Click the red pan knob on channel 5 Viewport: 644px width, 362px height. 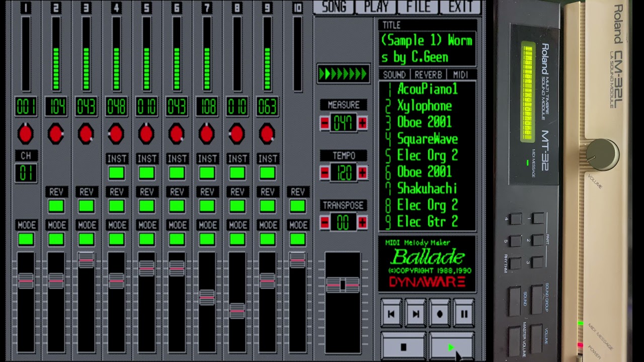tap(146, 134)
